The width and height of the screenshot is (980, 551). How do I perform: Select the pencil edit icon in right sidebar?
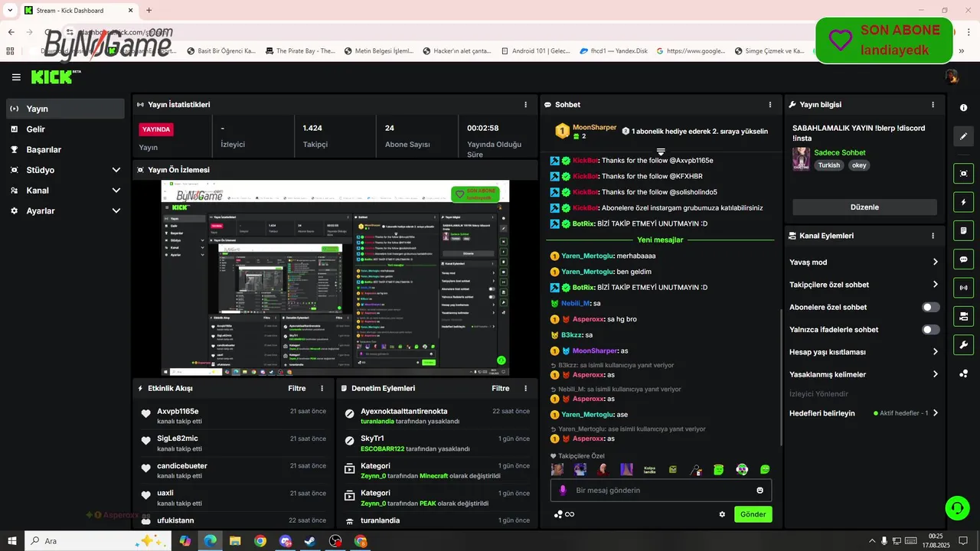tap(964, 136)
